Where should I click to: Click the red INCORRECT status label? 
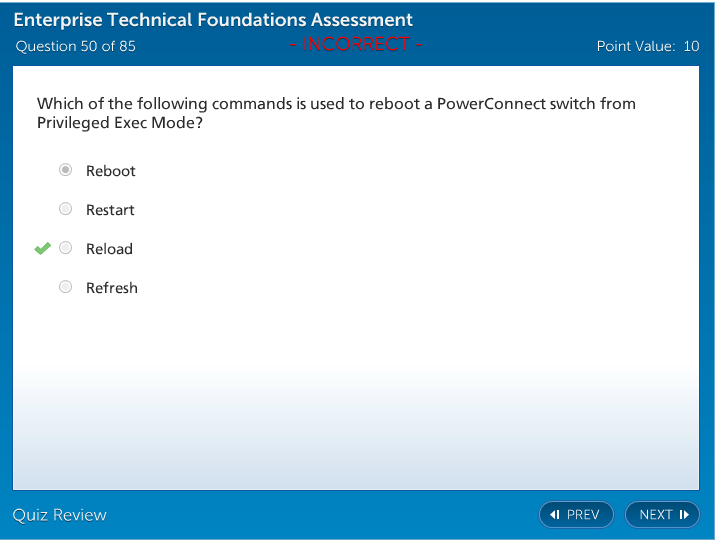click(356, 44)
